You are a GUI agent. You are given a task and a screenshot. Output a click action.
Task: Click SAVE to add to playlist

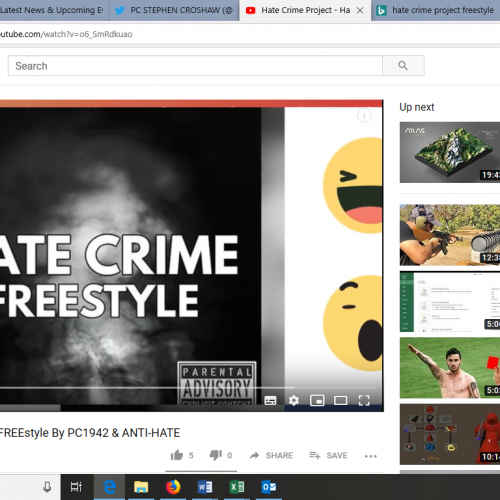[328, 455]
